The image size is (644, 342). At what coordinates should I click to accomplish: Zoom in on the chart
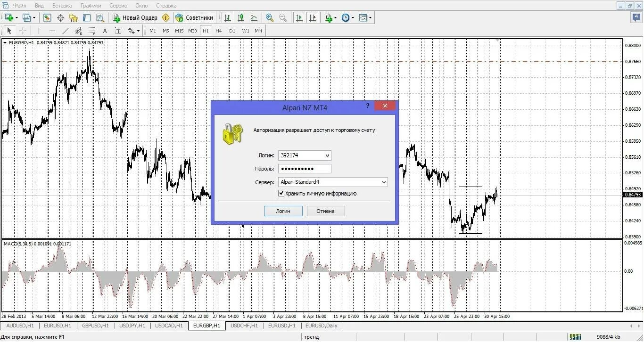click(x=270, y=17)
